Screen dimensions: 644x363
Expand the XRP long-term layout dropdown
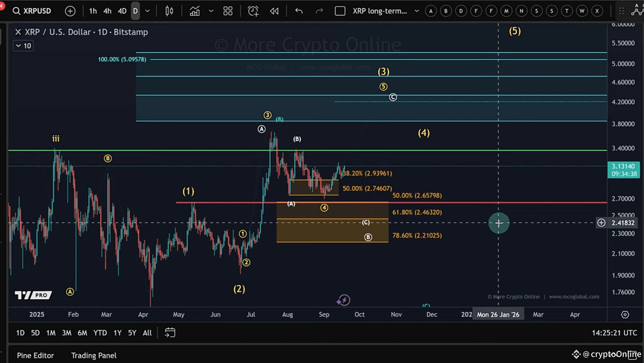click(417, 10)
